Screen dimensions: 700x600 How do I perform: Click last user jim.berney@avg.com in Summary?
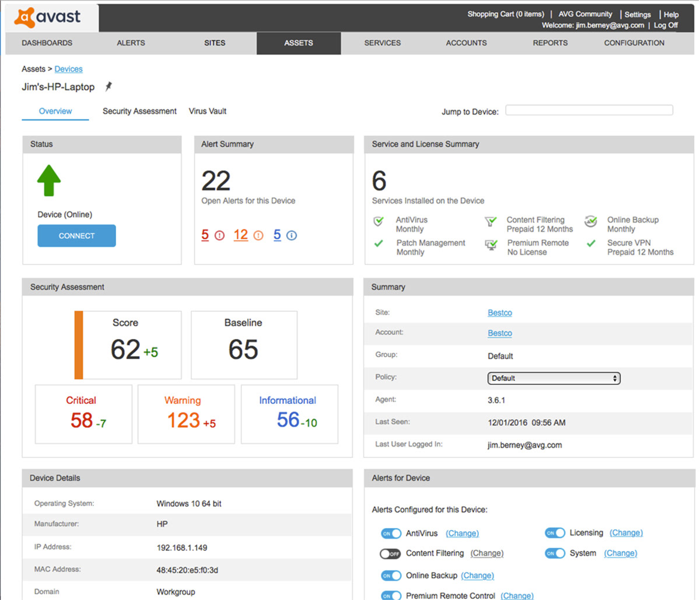coord(525,445)
